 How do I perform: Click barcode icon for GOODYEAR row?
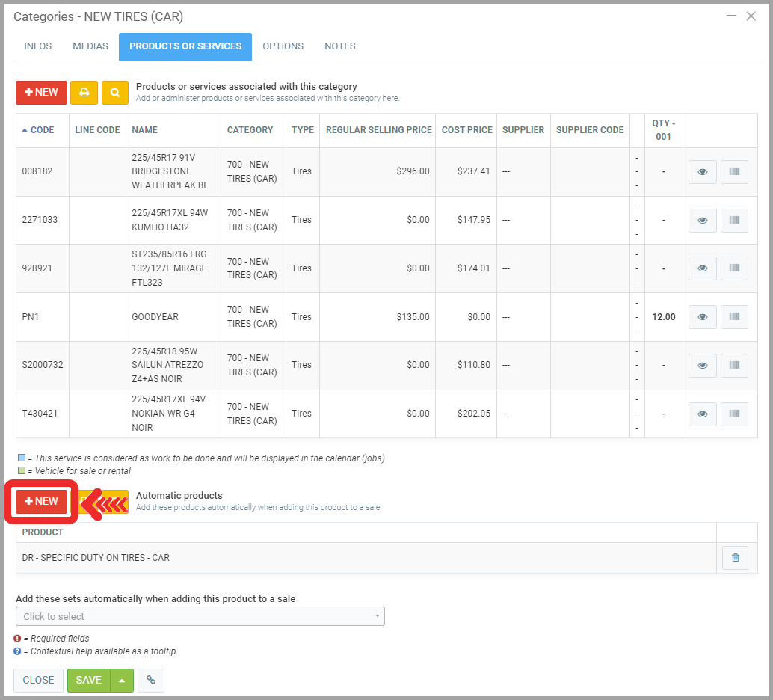click(734, 317)
